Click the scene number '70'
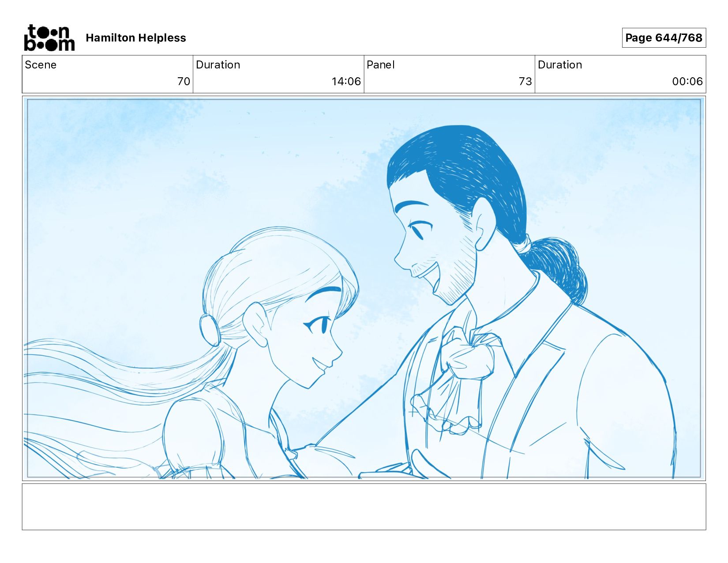 coord(184,81)
